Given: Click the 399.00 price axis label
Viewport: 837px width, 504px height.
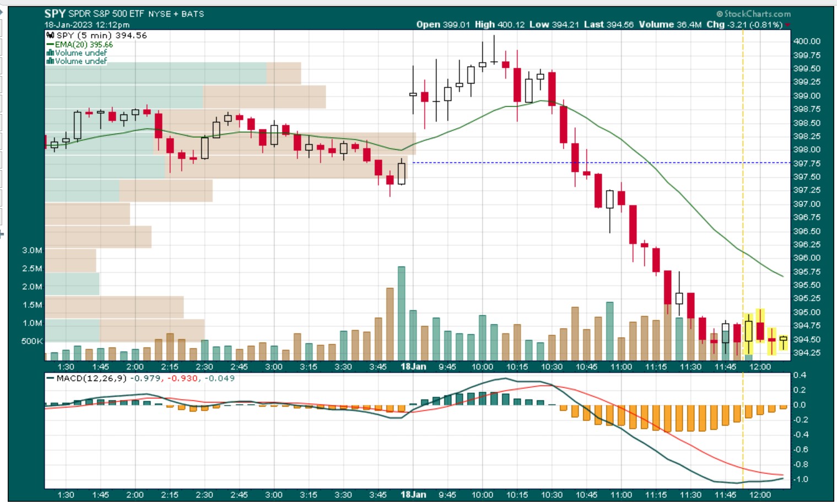Looking at the screenshot, I should (x=807, y=96).
